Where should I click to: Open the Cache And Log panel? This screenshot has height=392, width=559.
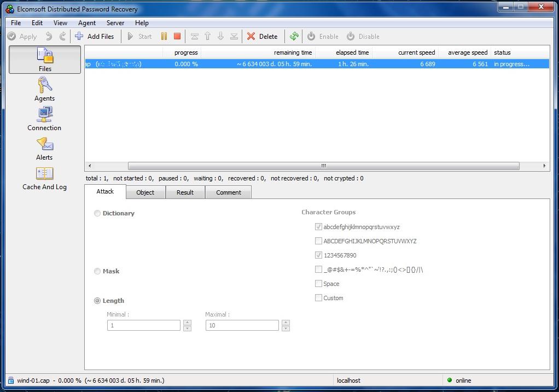pyautogui.click(x=44, y=179)
